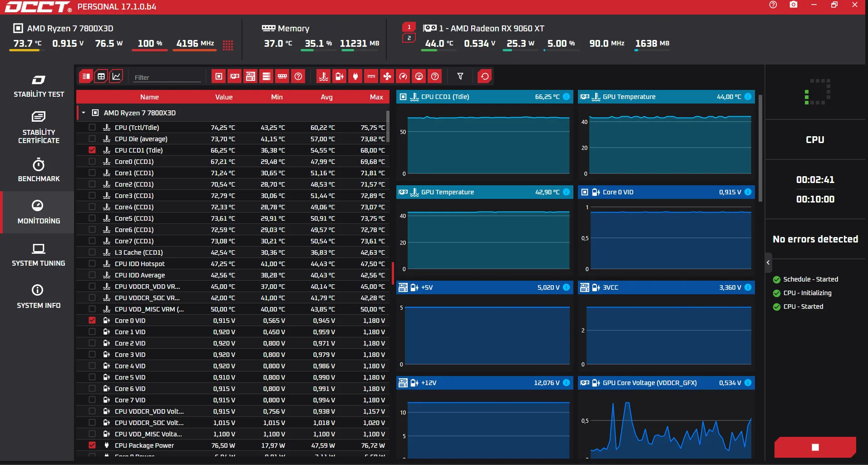This screenshot has height=465, width=868.
Task: Click the graph panel vertical scrollbar
Action: coord(760,148)
